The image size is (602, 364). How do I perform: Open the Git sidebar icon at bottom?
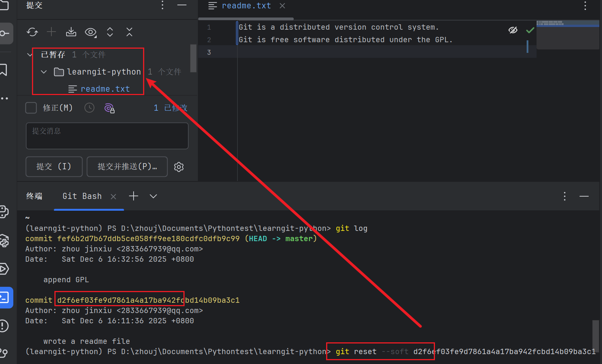(4, 352)
